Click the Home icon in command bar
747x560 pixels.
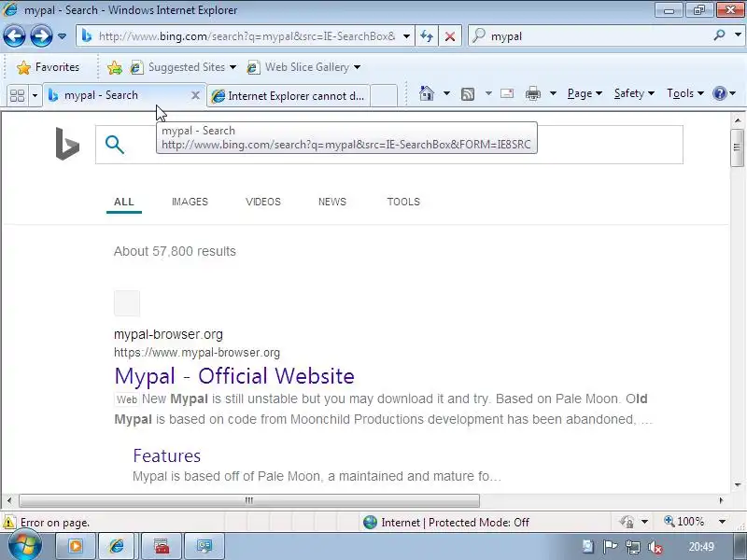tap(427, 93)
